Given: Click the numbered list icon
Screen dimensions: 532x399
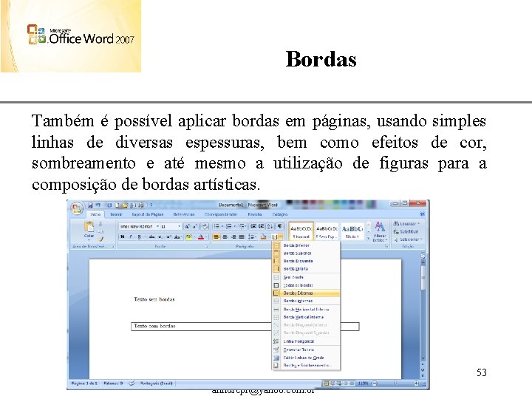Looking at the screenshot, I should click(x=229, y=226).
